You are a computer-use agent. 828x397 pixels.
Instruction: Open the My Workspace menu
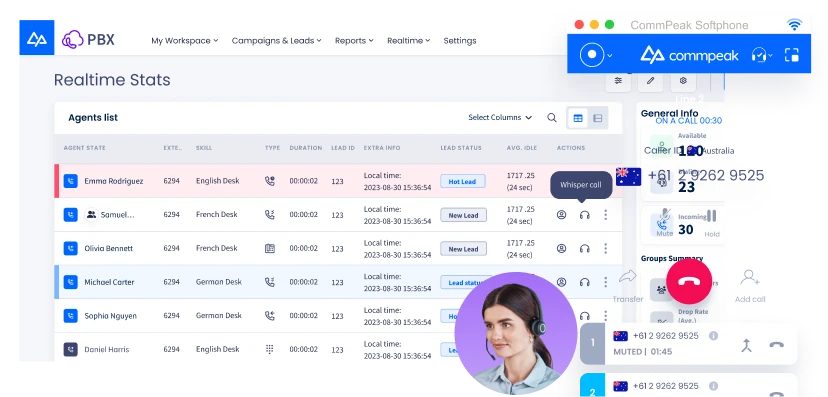[x=184, y=41]
